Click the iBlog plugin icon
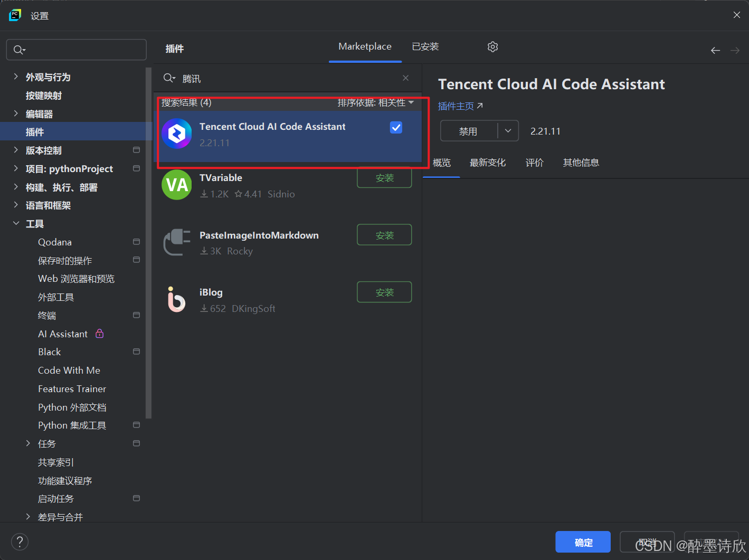 (x=177, y=299)
